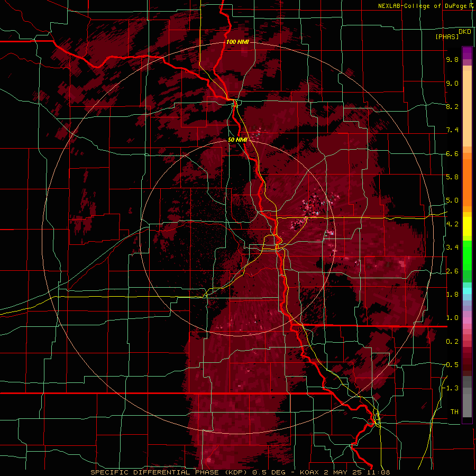The width and height of the screenshot is (476, 476).
Task: Click the 9.8 value on the color scale
Action: [452, 60]
